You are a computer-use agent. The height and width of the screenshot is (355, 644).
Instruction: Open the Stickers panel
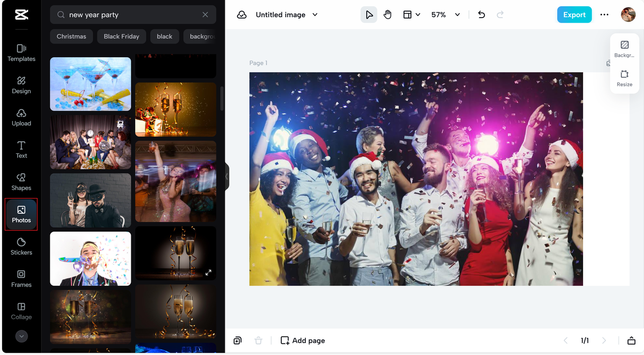21,246
